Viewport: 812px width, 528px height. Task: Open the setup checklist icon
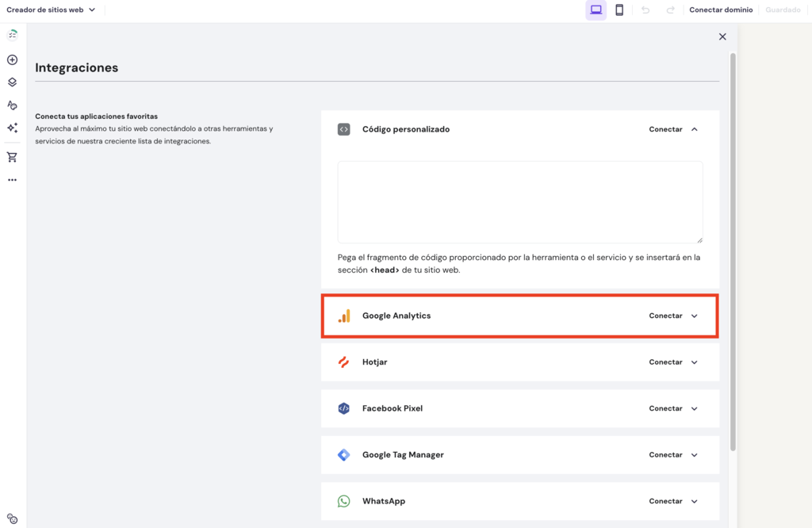tap(12, 34)
